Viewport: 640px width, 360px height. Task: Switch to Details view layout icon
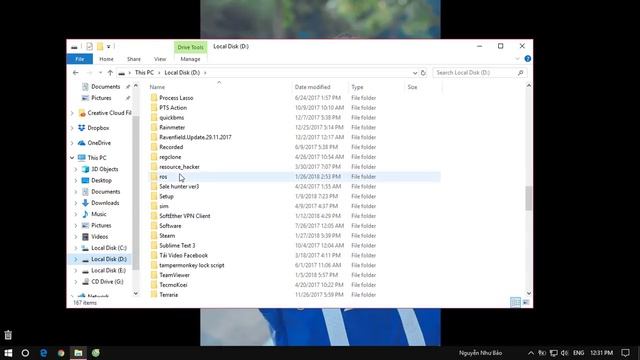(x=515, y=302)
